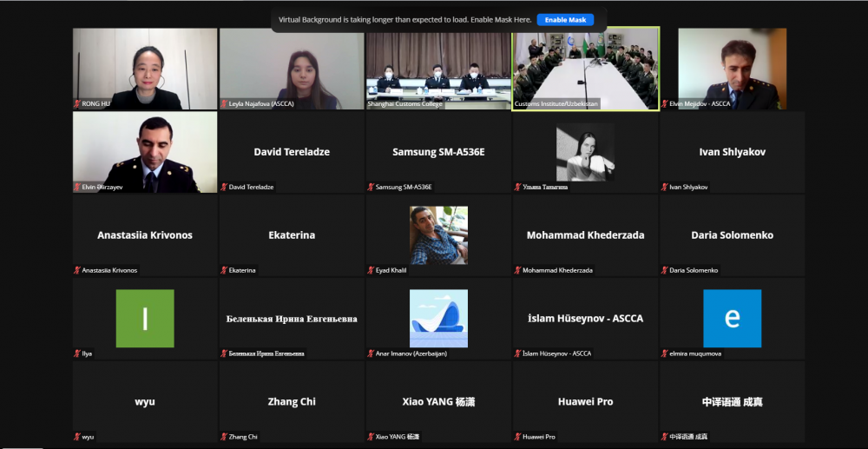The height and width of the screenshot is (449, 868).
Task: Select the Customs Institute/Uzbekistan video tile
Action: [x=586, y=69]
